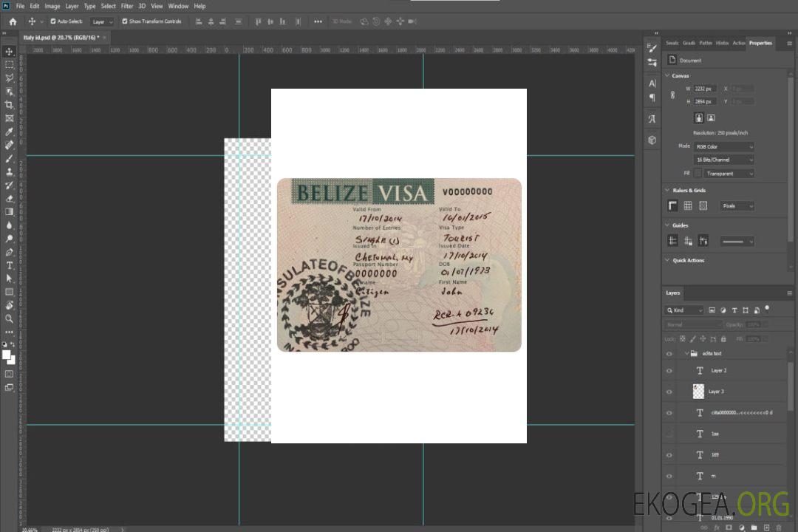Select the Path Selection tool
The height and width of the screenshot is (532, 798).
(x=9, y=279)
